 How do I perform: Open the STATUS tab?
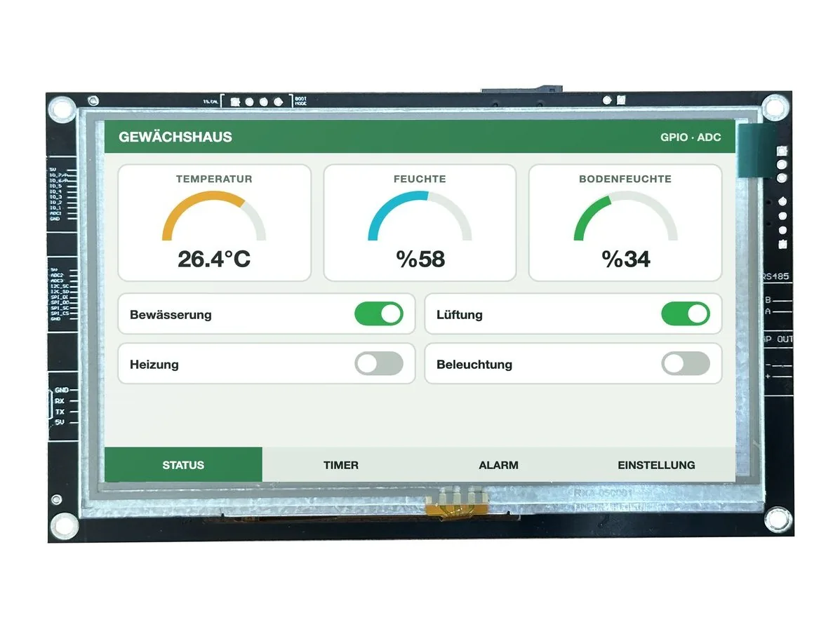(x=183, y=465)
